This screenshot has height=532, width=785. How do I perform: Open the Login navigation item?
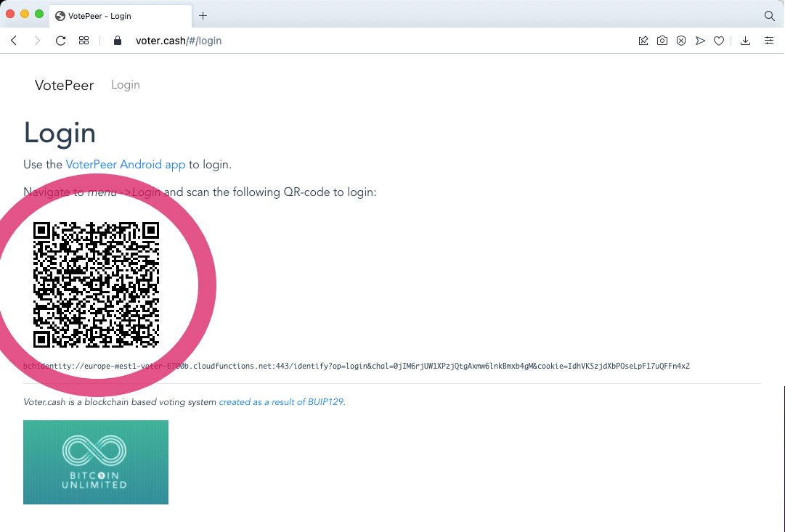125,85
